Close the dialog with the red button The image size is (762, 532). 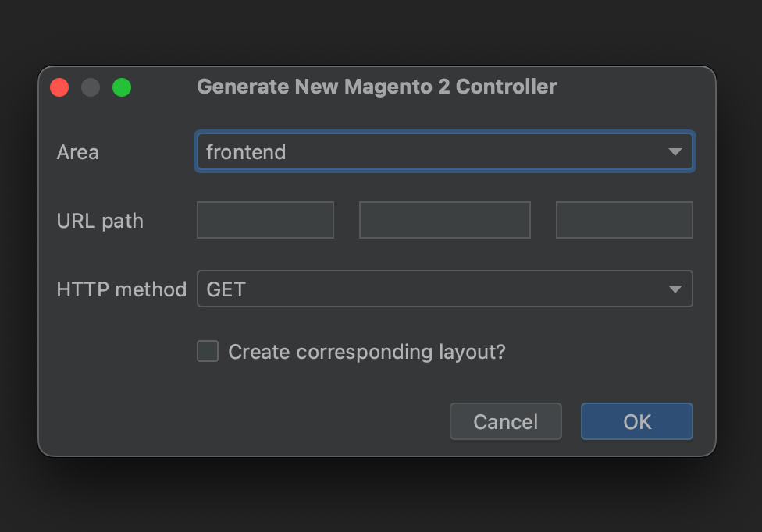(x=59, y=87)
